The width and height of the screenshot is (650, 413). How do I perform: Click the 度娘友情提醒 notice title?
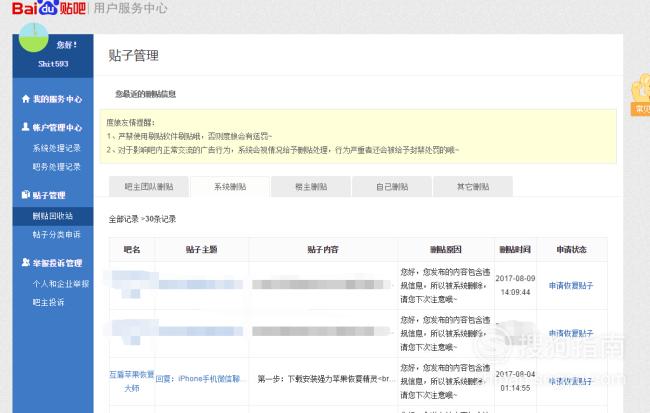point(130,122)
